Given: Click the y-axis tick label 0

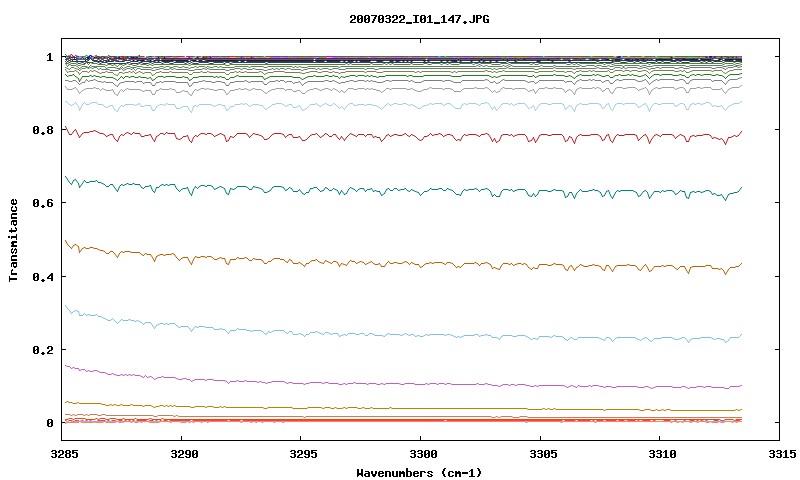Looking at the screenshot, I should 49,423.
